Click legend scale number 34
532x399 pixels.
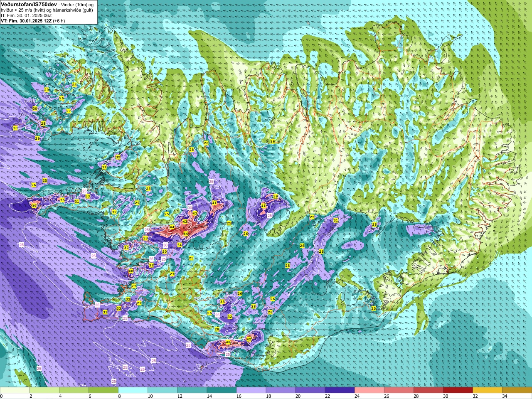click(505, 396)
